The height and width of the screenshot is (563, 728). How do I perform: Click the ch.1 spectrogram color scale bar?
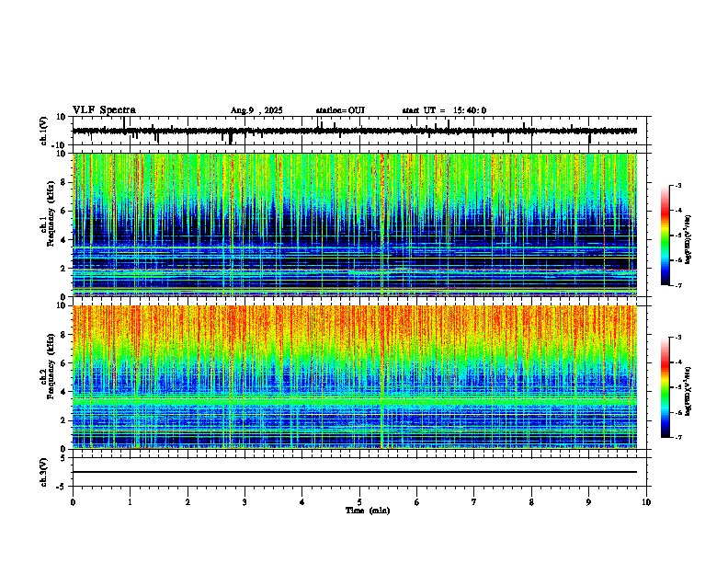pos(665,236)
